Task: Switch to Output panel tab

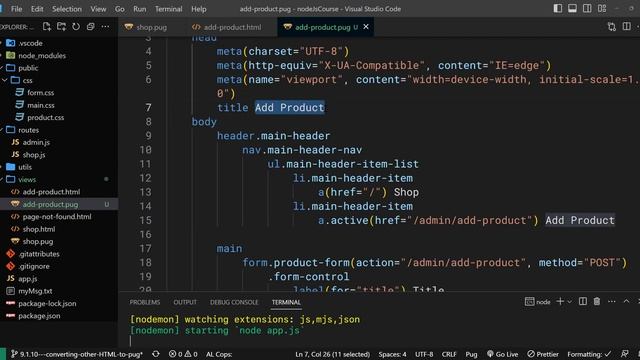Action: 185,302
